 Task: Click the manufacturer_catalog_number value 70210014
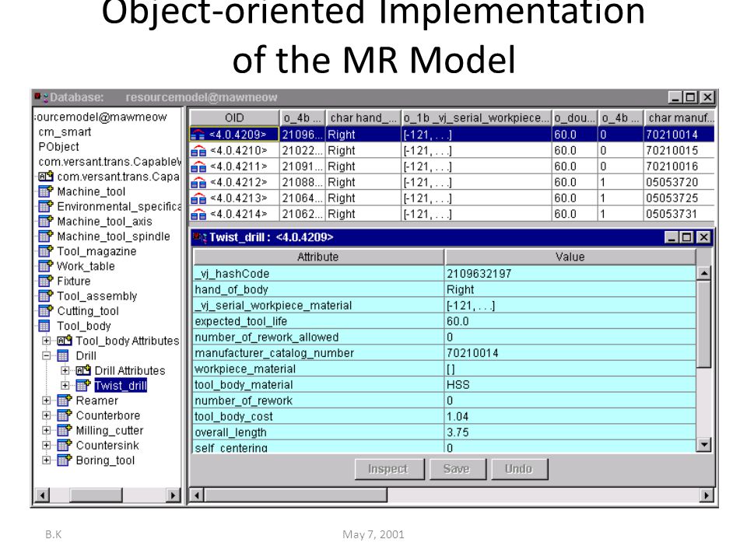[472, 353]
